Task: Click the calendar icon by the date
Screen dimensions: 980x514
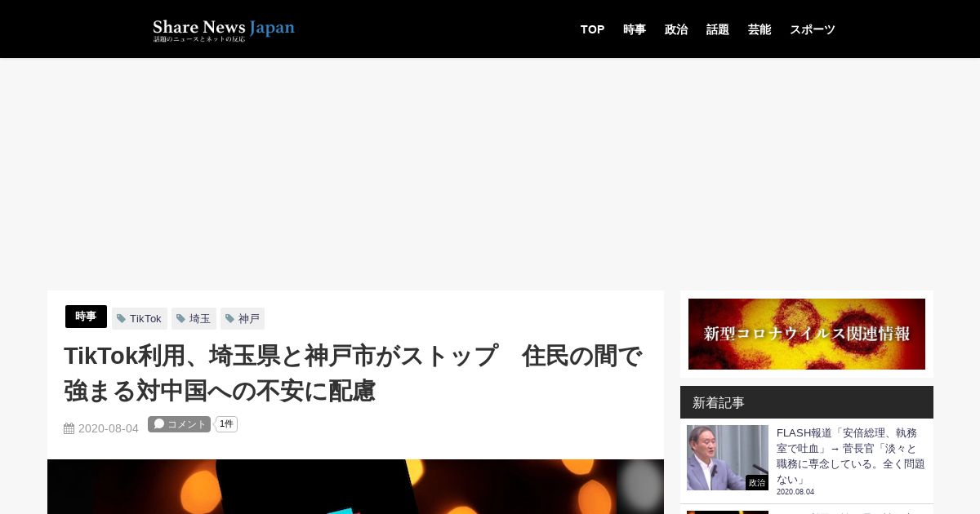Action: 69,428
